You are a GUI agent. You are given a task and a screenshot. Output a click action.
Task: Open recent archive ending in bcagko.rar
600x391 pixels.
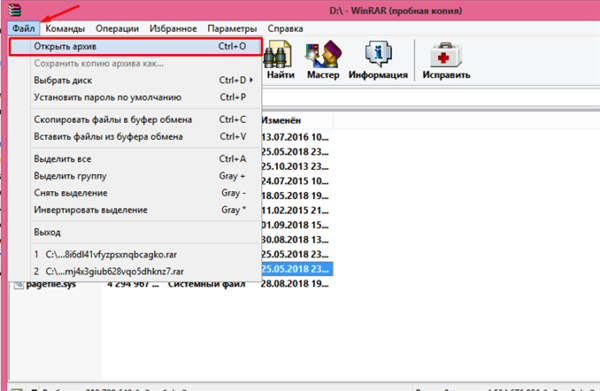click(135, 254)
